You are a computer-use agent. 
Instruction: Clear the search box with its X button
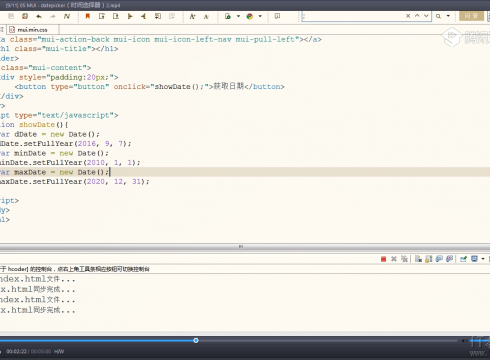(408, 16)
